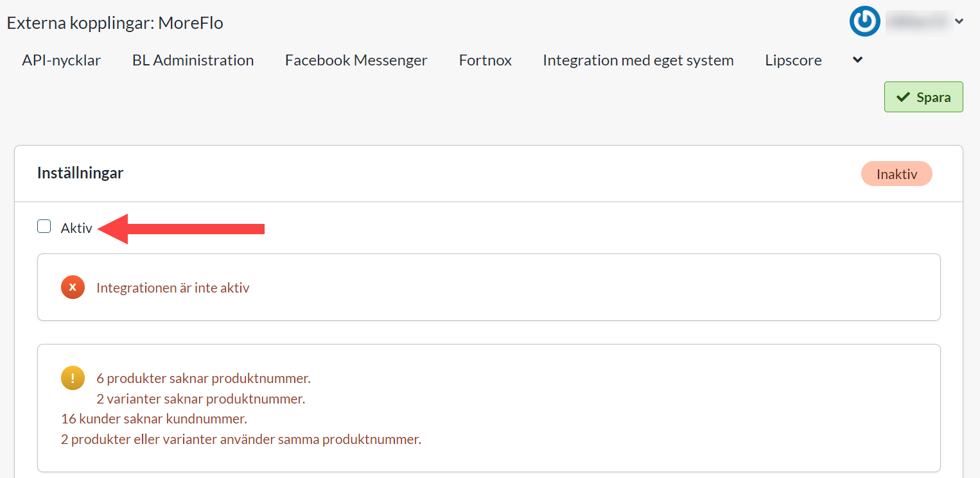This screenshot has height=478, width=980.
Task: Go to the Fortnox tab
Action: tap(486, 60)
